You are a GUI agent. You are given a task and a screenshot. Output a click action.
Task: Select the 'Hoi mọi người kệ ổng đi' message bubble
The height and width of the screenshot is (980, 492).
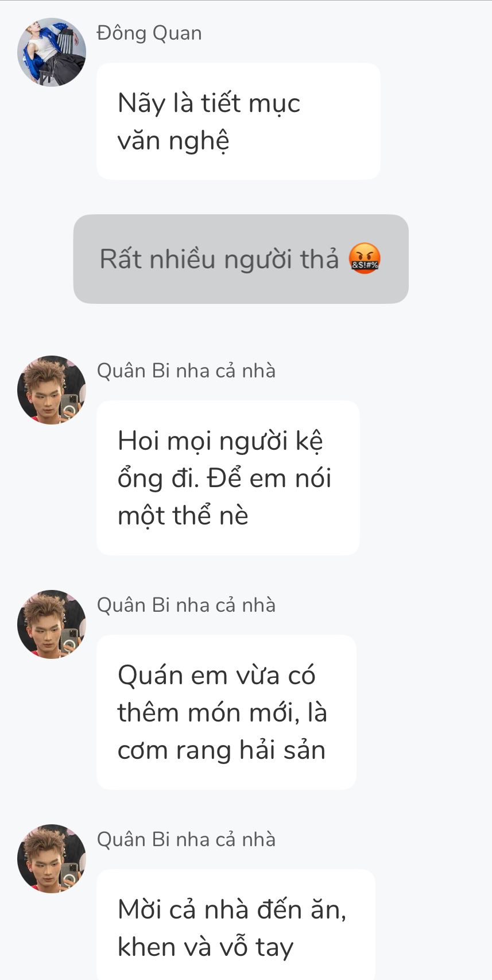(x=228, y=478)
